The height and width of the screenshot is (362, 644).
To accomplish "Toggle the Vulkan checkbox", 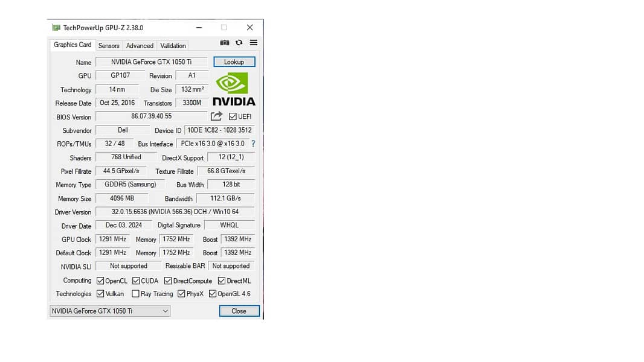I will click(100, 294).
